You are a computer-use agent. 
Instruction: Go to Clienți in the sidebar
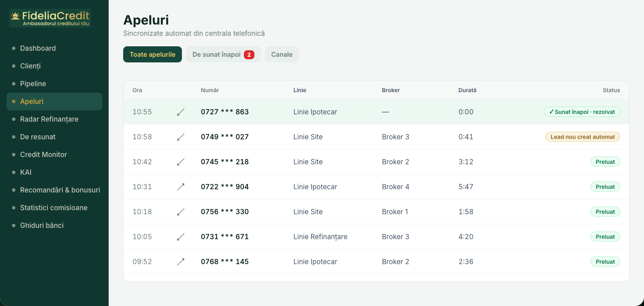click(x=54, y=66)
